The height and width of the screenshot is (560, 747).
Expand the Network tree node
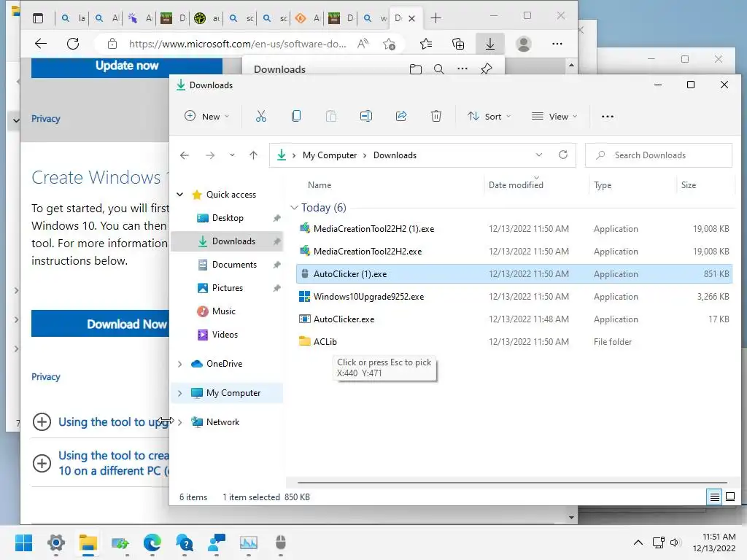coord(179,422)
